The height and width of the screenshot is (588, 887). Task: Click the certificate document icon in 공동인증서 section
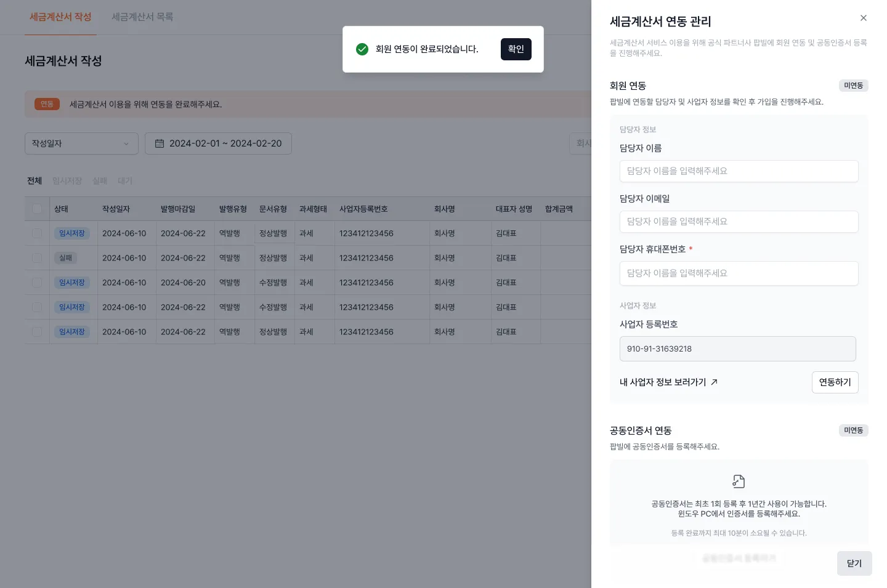tap(739, 481)
